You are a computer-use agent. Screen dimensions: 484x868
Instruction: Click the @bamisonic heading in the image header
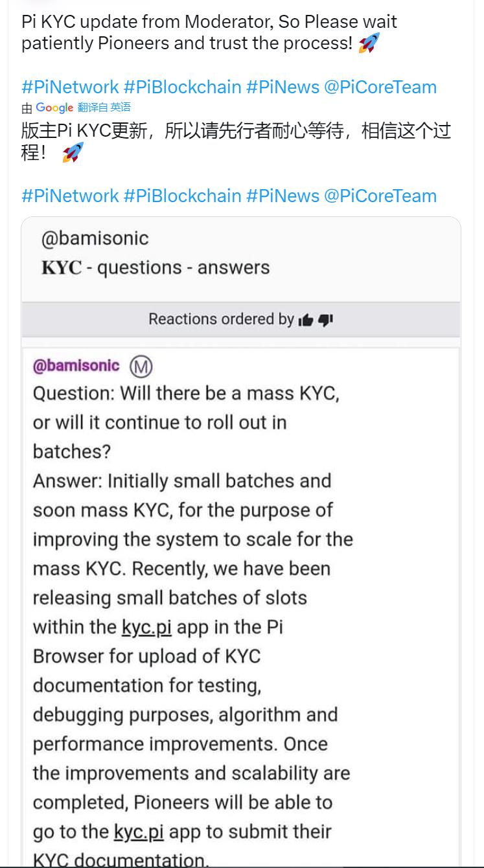click(x=95, y=238)
